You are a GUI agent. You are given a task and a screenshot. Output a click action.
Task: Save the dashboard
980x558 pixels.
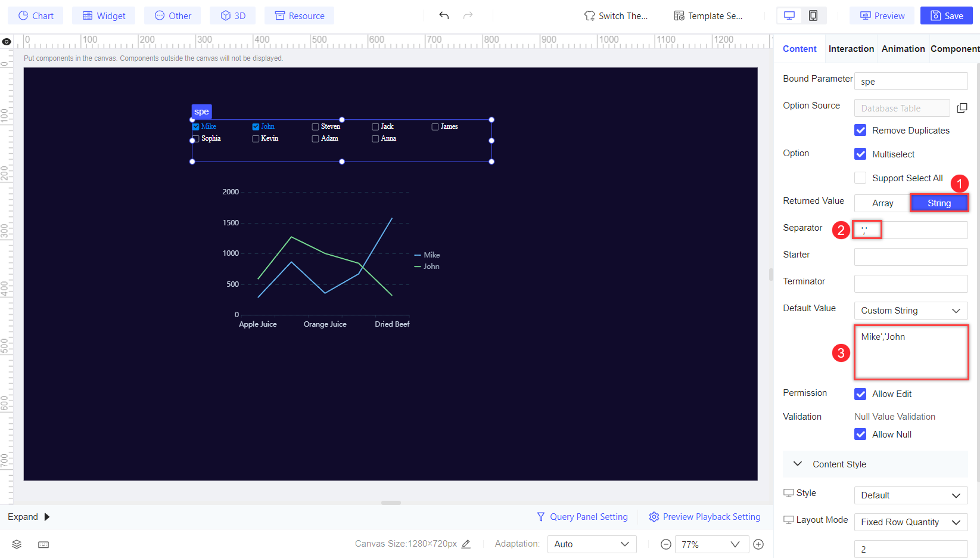tap(947, 15)
